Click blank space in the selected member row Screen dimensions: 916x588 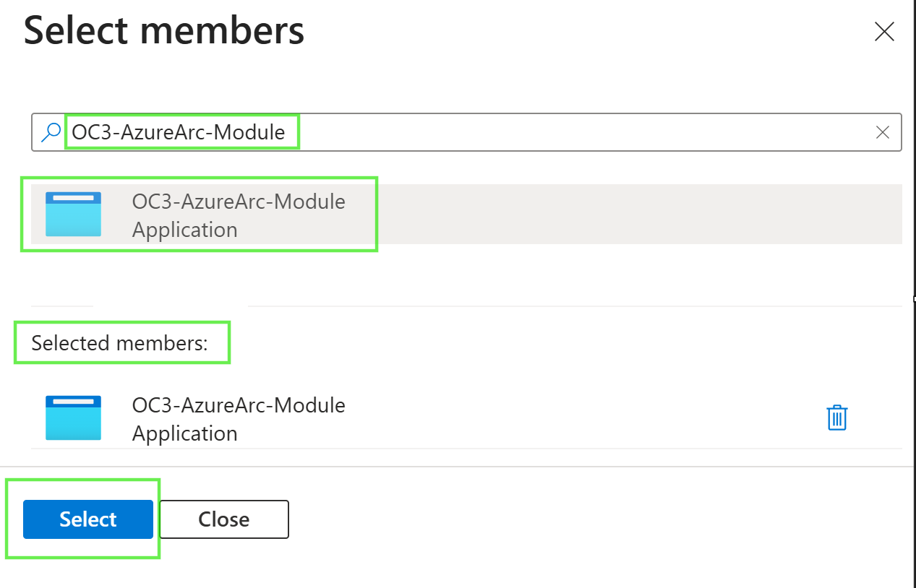point(578,419)
